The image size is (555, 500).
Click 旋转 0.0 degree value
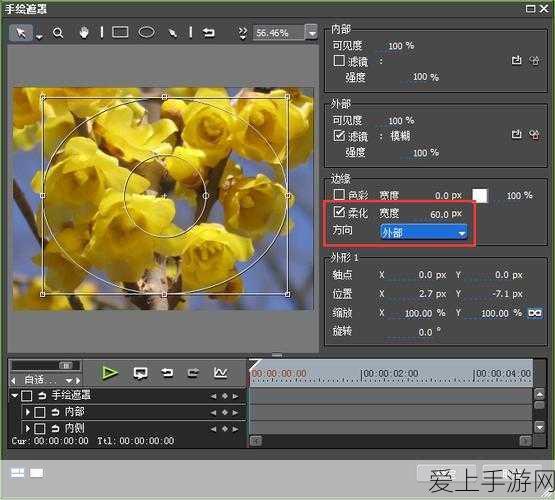click(429, 332)
